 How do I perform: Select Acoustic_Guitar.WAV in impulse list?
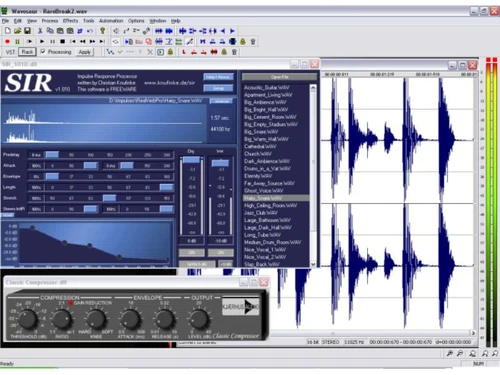pyautogui.click(x=267, y=88)
